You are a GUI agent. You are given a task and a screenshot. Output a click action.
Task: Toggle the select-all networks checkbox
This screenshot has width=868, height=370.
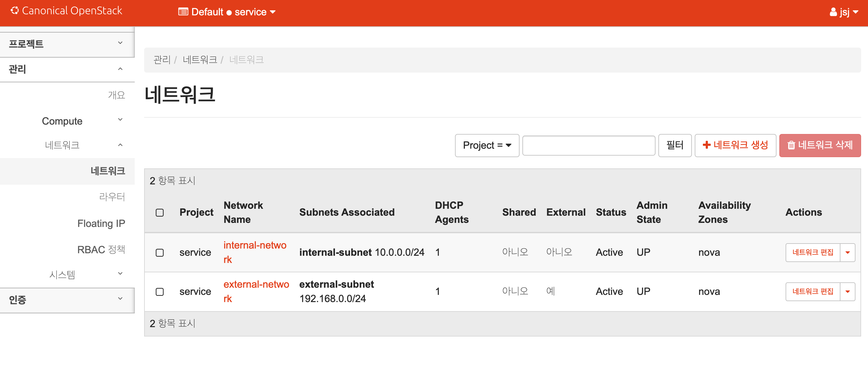tap(160, 213)
